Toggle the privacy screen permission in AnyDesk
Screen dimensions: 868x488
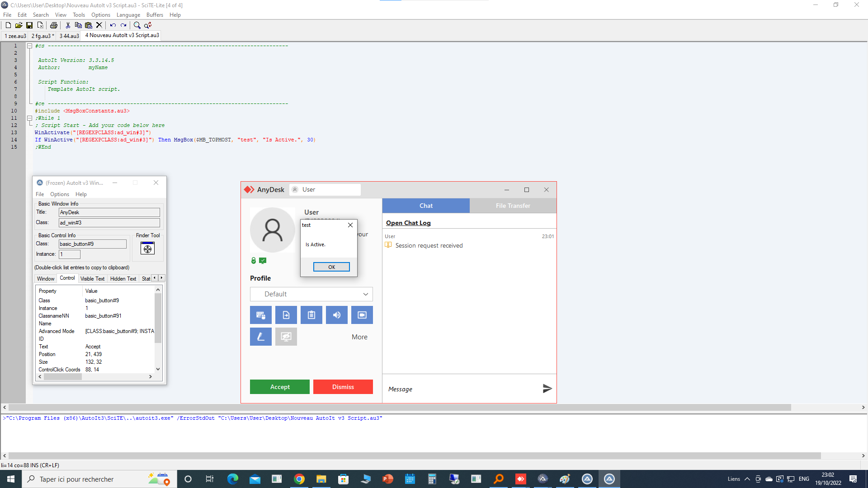(x=286, y=337)
